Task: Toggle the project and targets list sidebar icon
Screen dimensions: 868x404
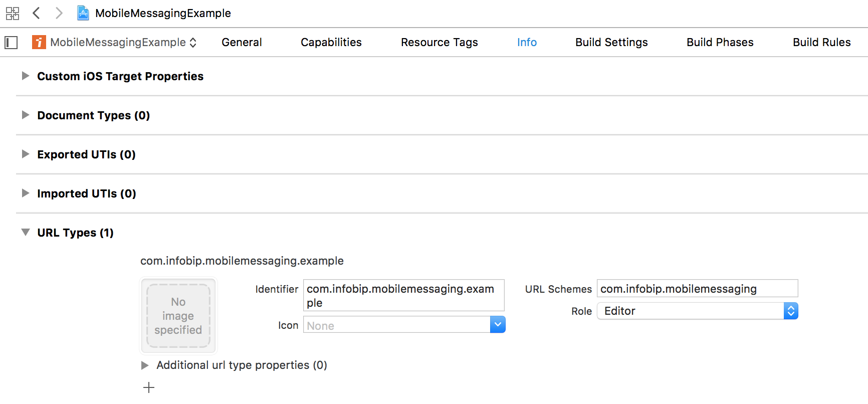Action: pyautogui.click(x=11, y=43)
